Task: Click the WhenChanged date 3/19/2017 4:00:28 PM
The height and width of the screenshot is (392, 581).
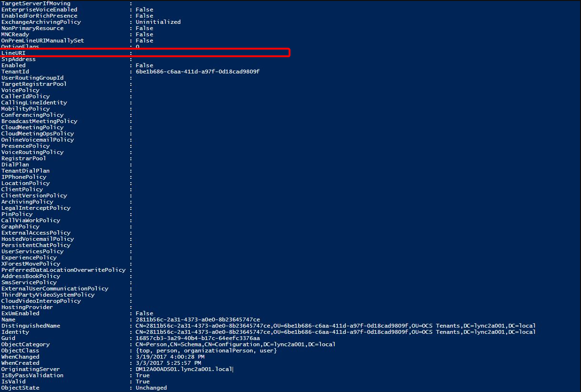Action: 170,357
